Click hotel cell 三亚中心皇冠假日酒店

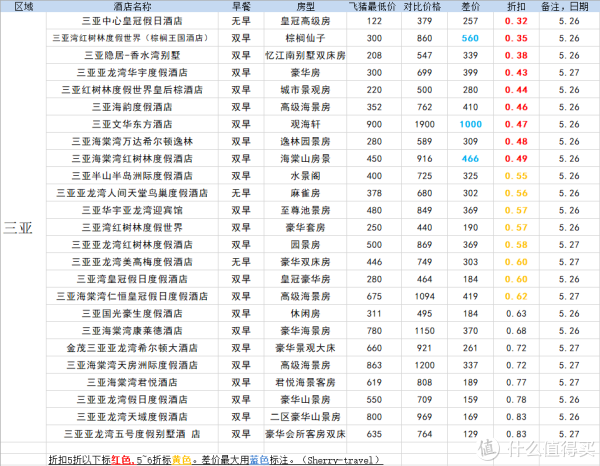pyautogui.click(x=132, y=21)
